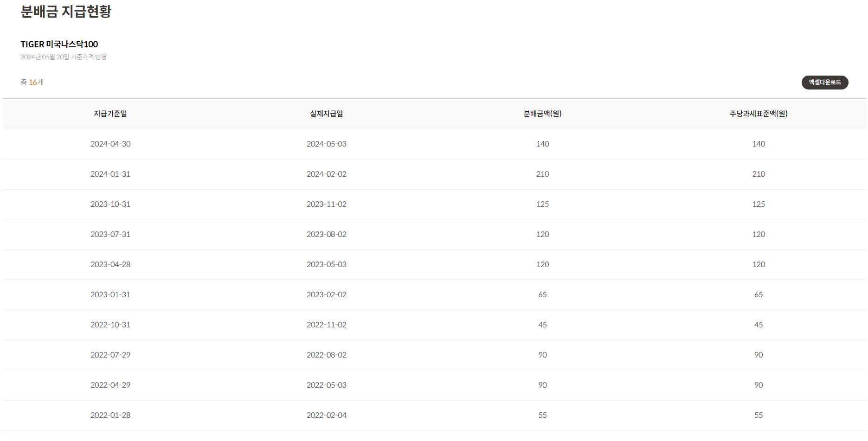Select the date cell 2024-01-31
Image resolution: width=868 pixels, height=441 pixels.
tap(110, 174)
